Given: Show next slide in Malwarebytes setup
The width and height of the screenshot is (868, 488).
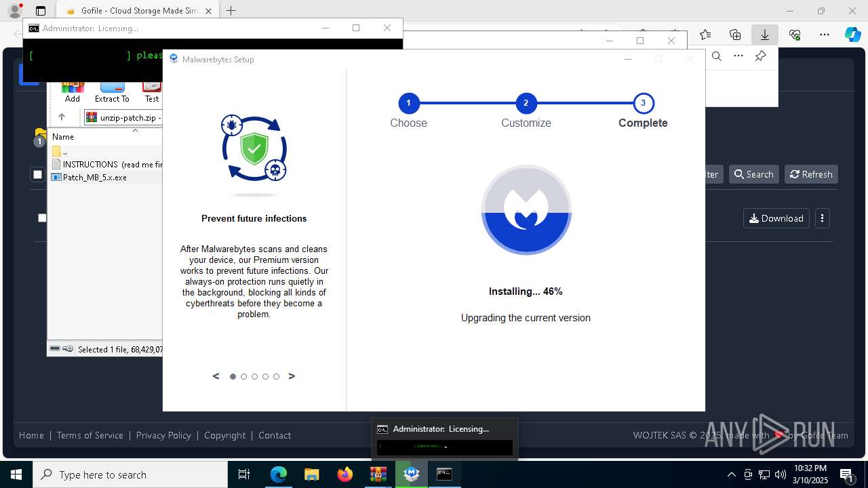Looking at the screenshot, I should point(292,376).
